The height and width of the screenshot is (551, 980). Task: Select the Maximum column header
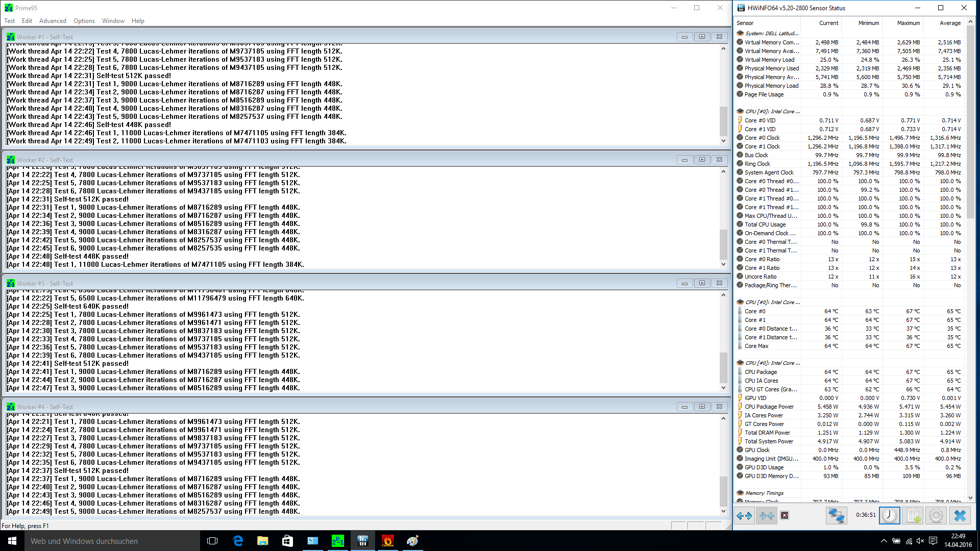click(x=908, y=23)
